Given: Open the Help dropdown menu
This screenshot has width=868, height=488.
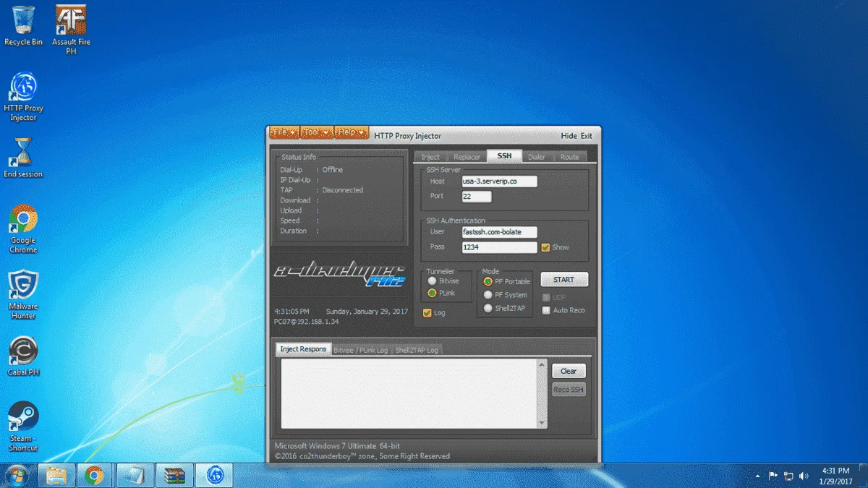Looking at the screenshot, I should [x=351, y=132].
